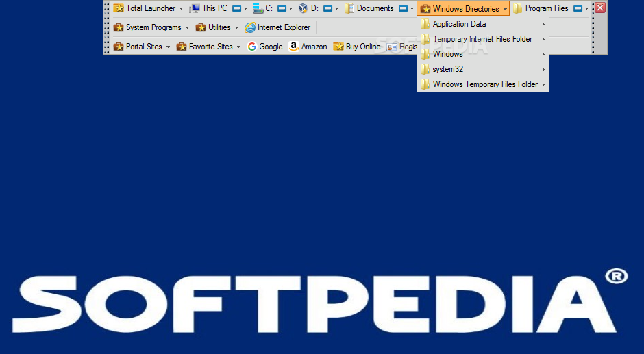Select the Windows folder menu entry
Image resolution: width=644 pixels, height=354 pixels.
[483, 54]
